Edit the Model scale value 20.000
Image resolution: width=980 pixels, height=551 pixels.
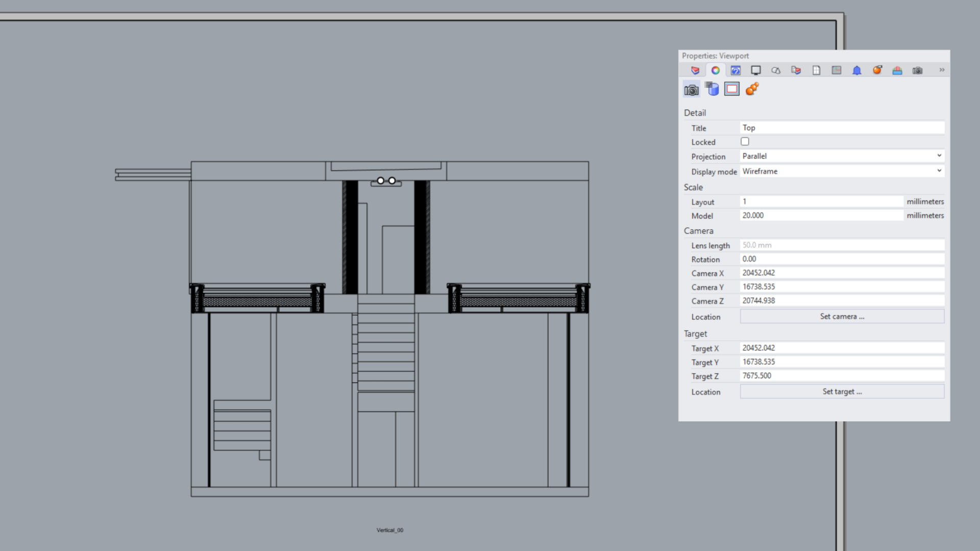point(822,215)
